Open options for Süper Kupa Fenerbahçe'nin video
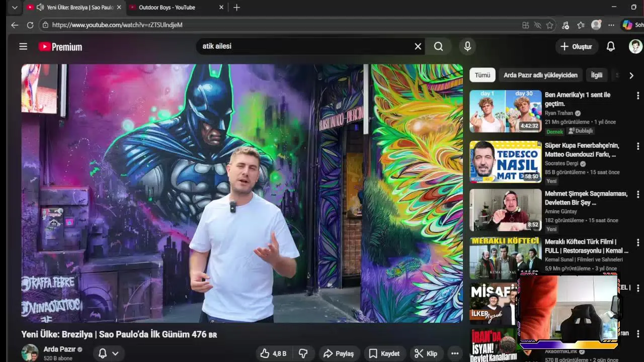Image resolution: width=644 pixels, height=362 pixels. [x=638, y=146]
